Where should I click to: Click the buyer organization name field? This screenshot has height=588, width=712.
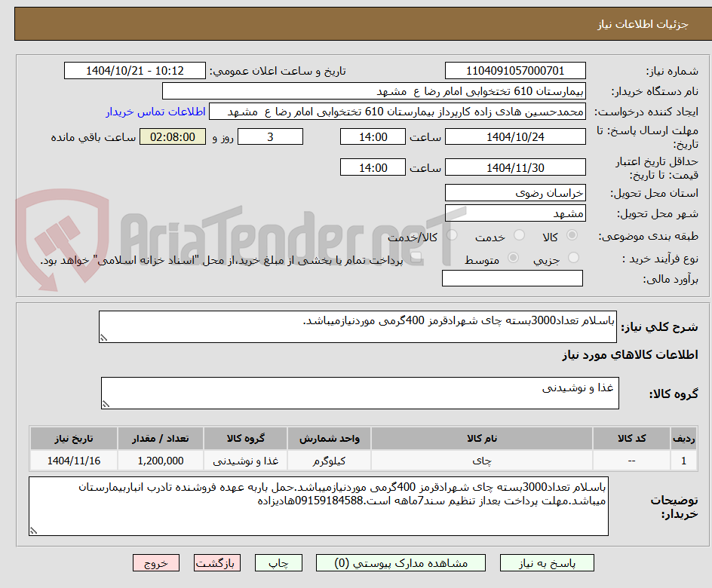coord(373,91)
